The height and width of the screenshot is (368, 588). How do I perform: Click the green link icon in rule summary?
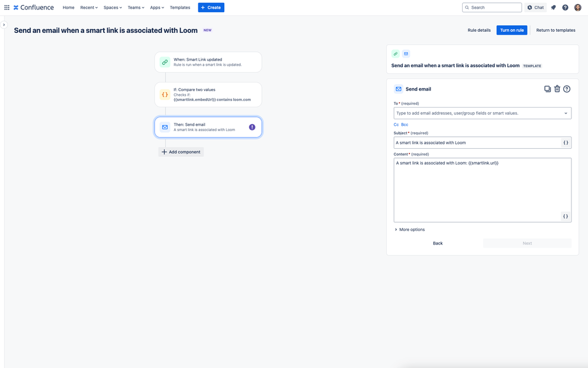[x=396, y=54]
